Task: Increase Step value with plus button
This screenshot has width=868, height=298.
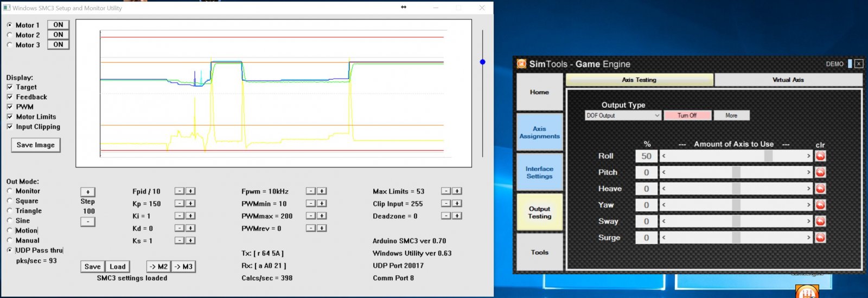Action: [x=88, y=192]
